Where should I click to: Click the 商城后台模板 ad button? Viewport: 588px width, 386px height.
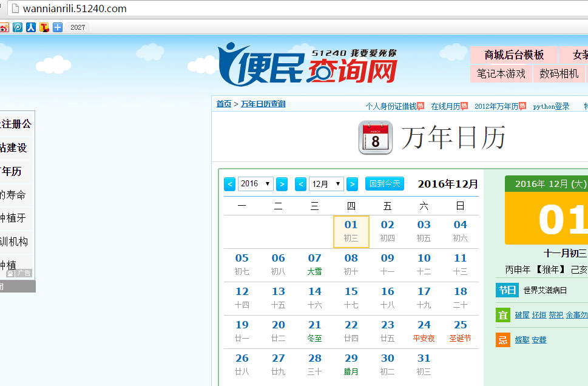pos(514,55)
